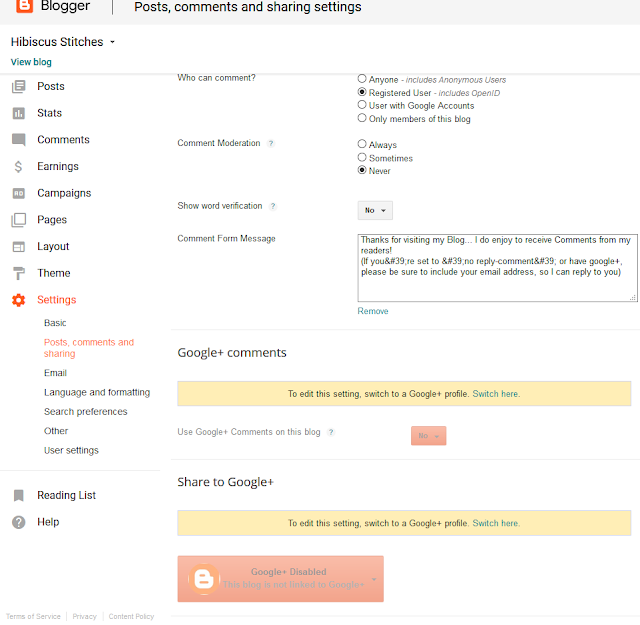Open Content Policy footer link
This screenshot has height=625, width=640.
tap(131, 616)
